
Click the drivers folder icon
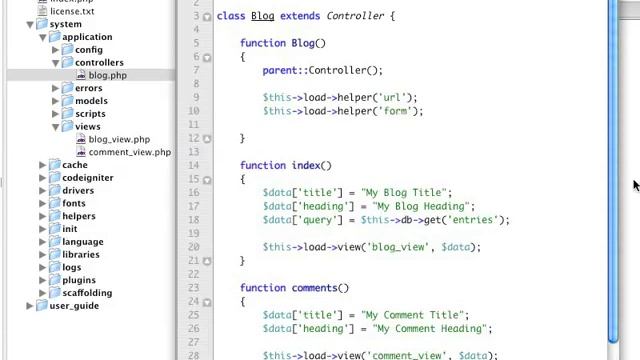55,190
